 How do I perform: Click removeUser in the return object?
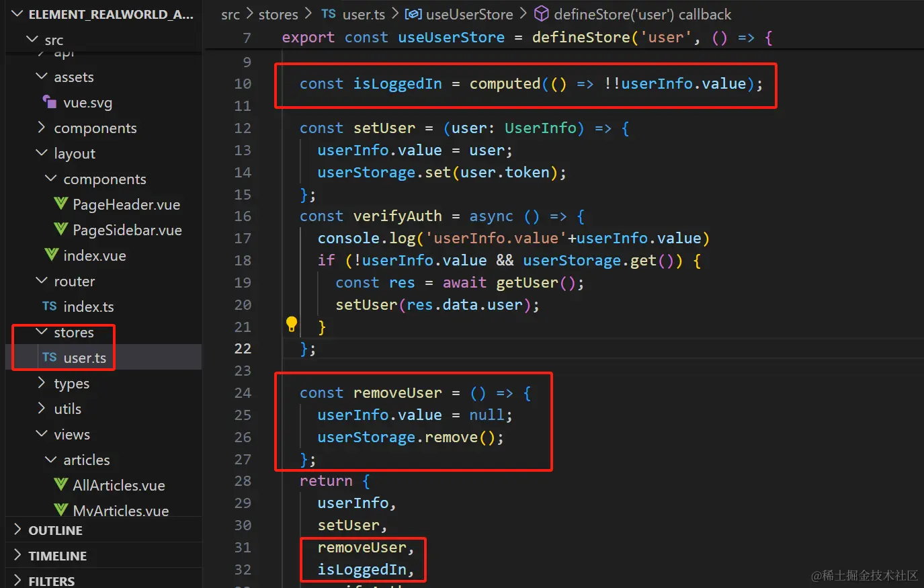[362, 547]
